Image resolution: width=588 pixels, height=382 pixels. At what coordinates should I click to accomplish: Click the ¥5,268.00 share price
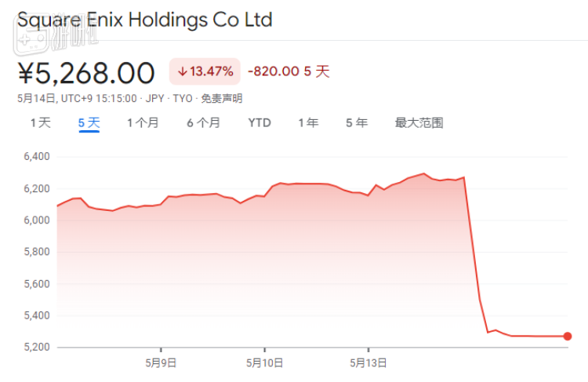click(x=86, y=73)
